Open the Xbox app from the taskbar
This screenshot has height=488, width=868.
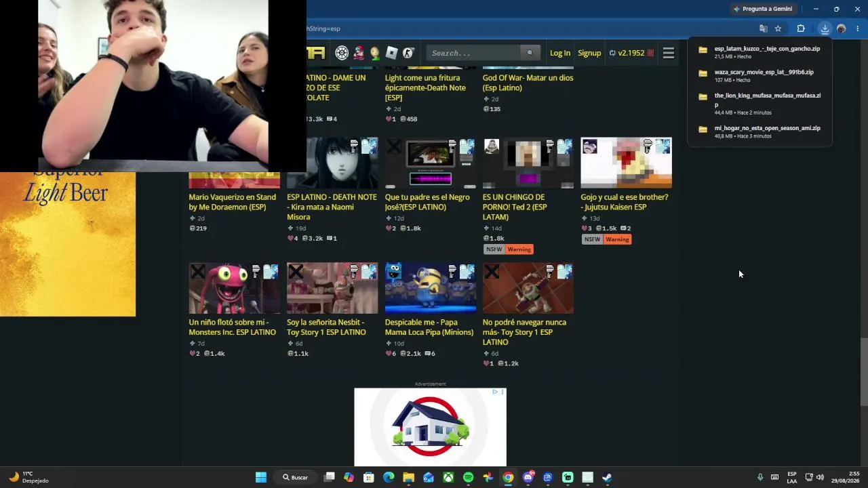tap(448, 477)
